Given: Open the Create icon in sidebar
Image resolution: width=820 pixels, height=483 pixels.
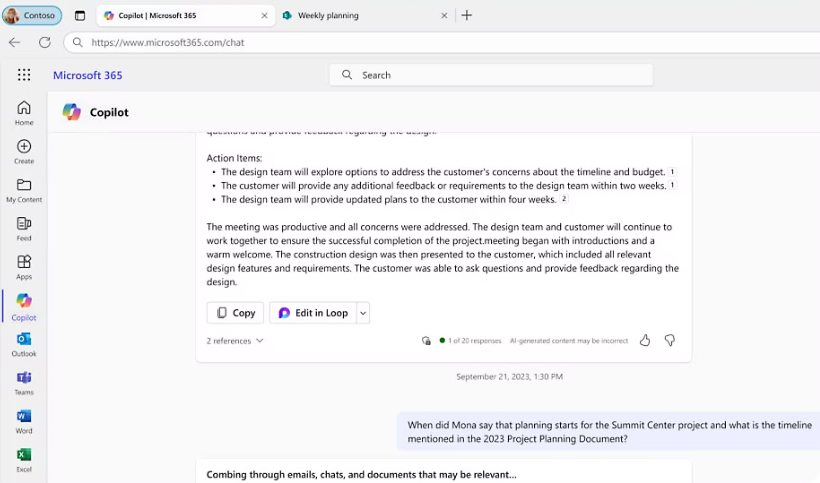Looking at the screenshot, I should pyautogui.click(x=24, y=151).
